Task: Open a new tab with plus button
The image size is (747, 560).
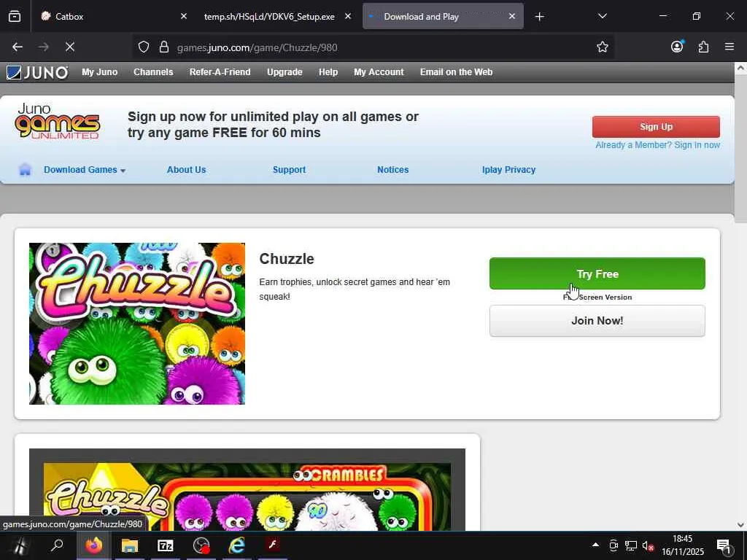Action: [539, 17]
